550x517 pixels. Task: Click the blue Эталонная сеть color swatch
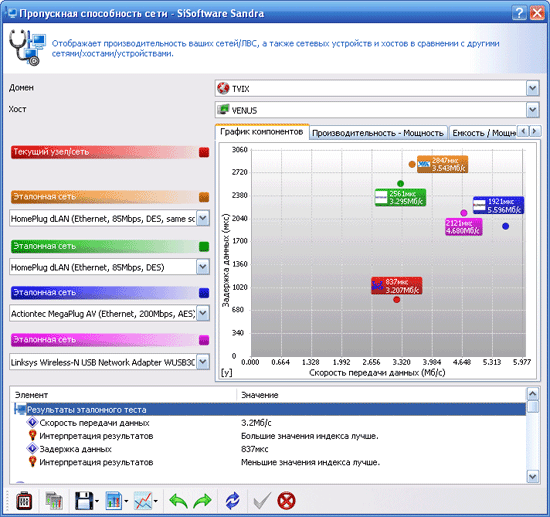click(x=204, y=293)
